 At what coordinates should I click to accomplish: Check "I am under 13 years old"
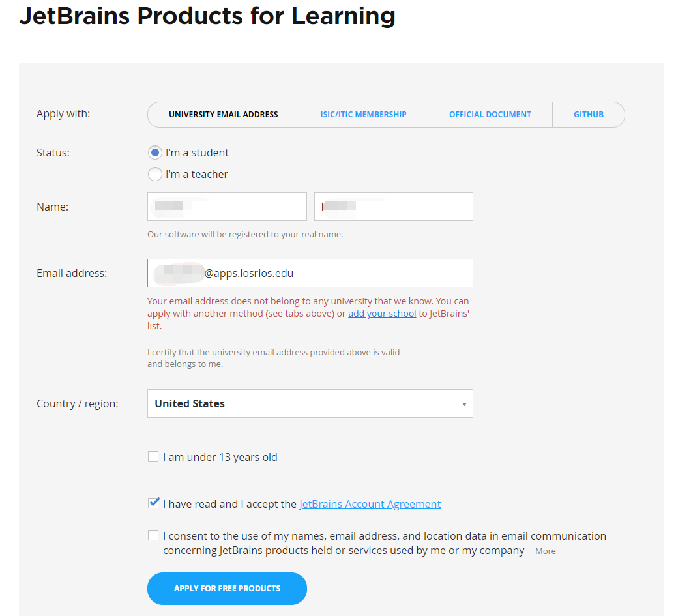tap(153, 457)
